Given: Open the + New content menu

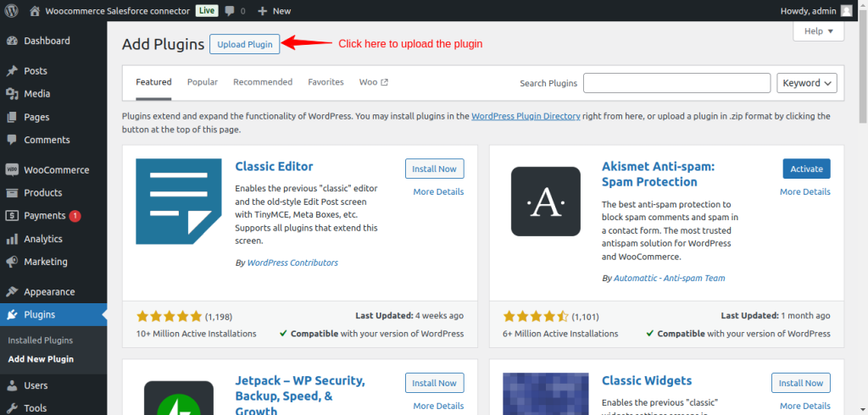Looking at the screenshot, I should (x=274, y=11).
